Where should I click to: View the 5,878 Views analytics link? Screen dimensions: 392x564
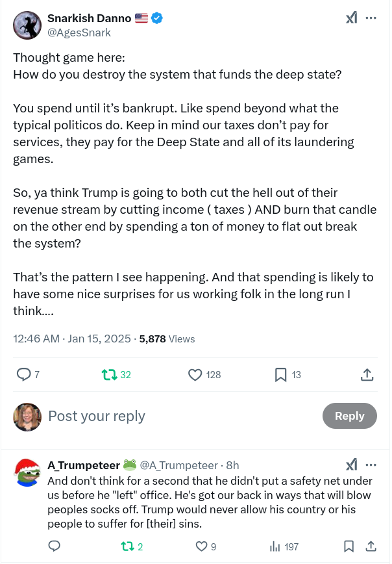[167, 339]
